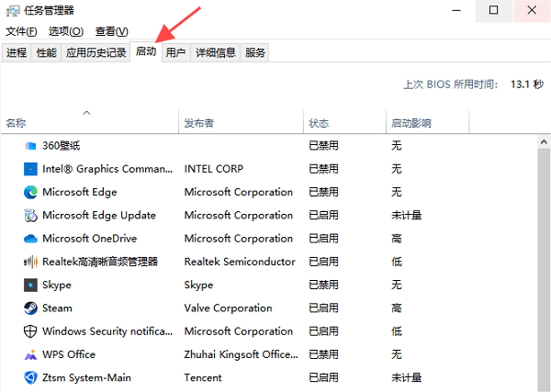This screenshot has width=551, height=392.
Task: Click the Microsoft Edge Update icon
Action: 30,216
